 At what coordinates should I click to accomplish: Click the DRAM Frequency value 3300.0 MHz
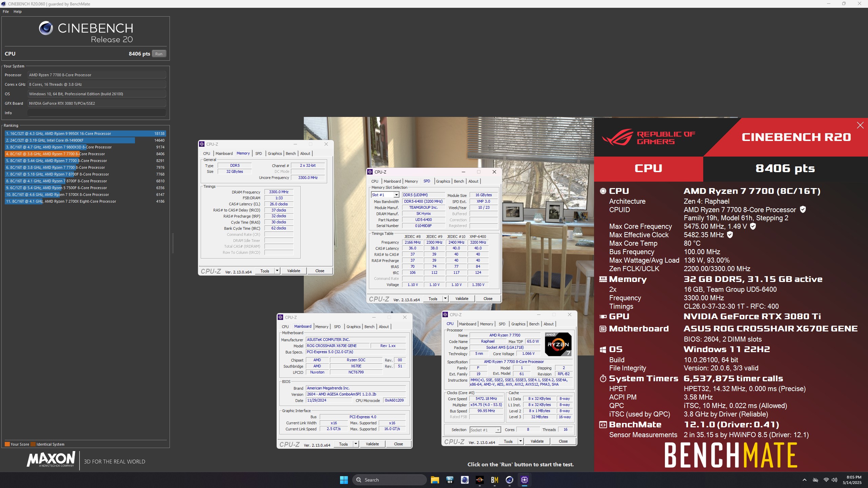click(x=279, y=192)
